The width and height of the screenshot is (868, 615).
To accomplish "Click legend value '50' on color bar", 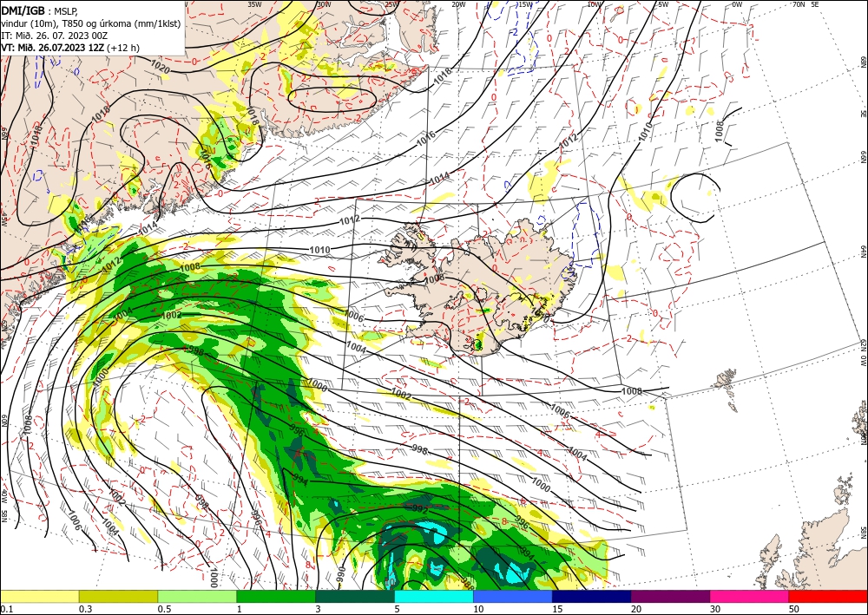I will click(x=794, y=609).
